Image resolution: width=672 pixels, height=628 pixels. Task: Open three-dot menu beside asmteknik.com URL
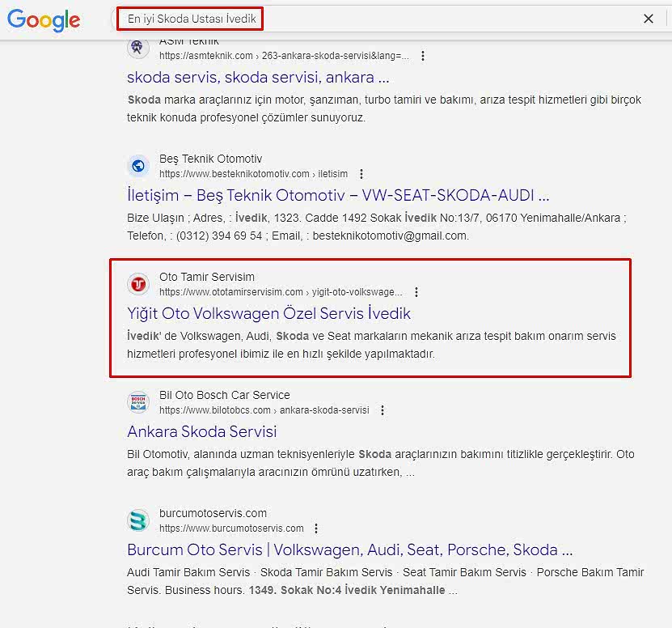pyautogui.click(x=423, y=56)
